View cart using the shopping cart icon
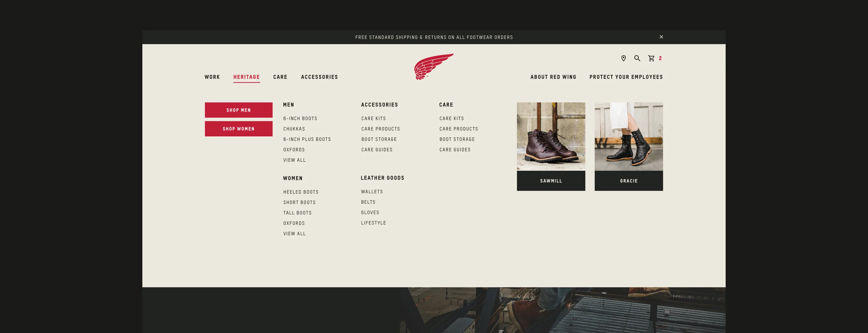 point(652,59)
